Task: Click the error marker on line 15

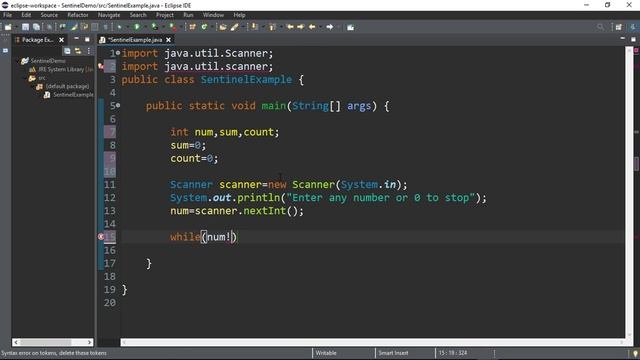Action: [x=101, y=237]
